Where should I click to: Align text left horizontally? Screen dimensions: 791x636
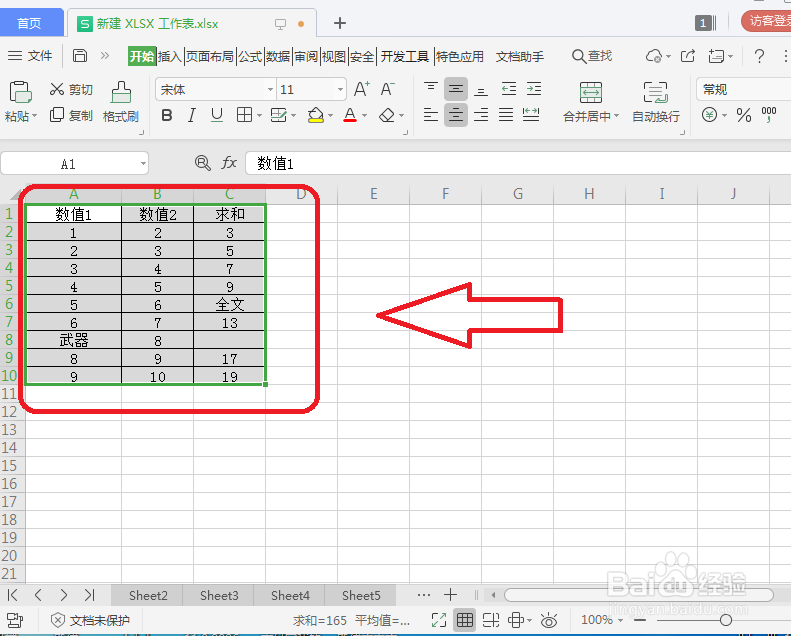(x=431, y=115)
